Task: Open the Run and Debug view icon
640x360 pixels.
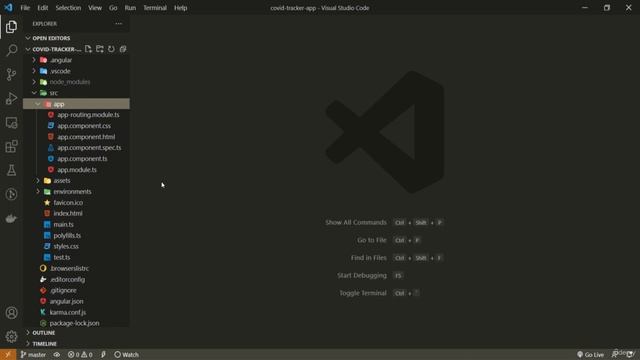Action: [11, 98]
